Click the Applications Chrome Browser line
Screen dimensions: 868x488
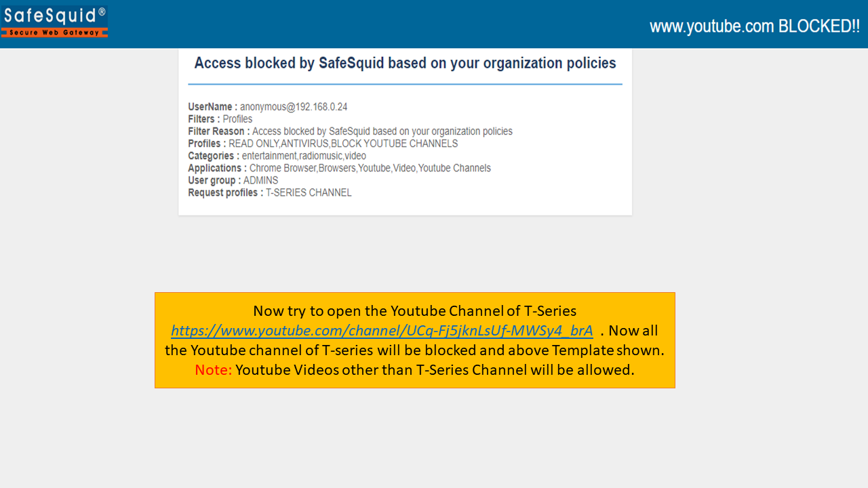[339, 168]
